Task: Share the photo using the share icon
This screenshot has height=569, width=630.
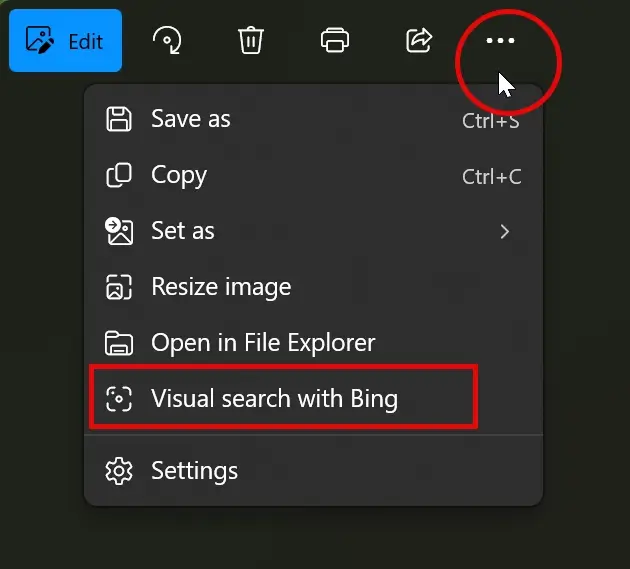Action: [x=419, y=40]
